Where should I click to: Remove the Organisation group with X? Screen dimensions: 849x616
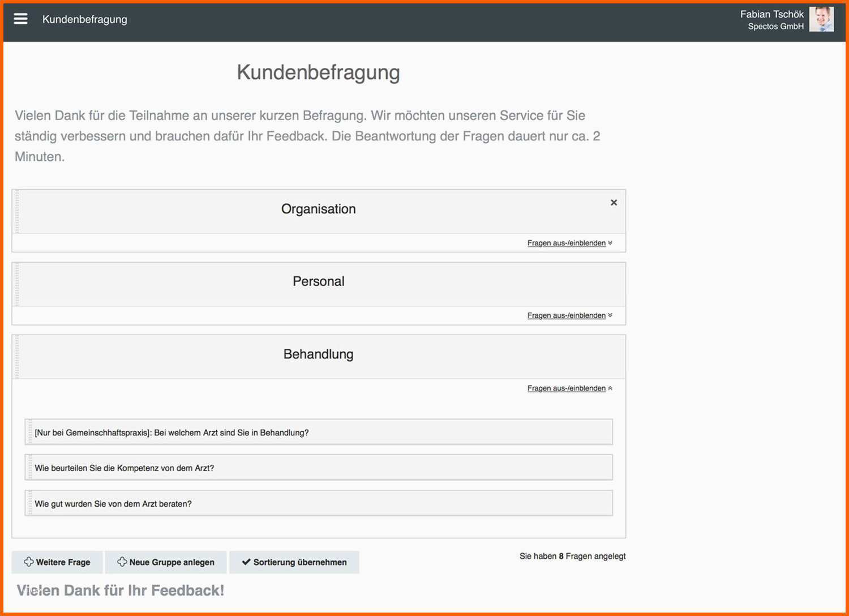pyautogui.click(x=614, y=202)
